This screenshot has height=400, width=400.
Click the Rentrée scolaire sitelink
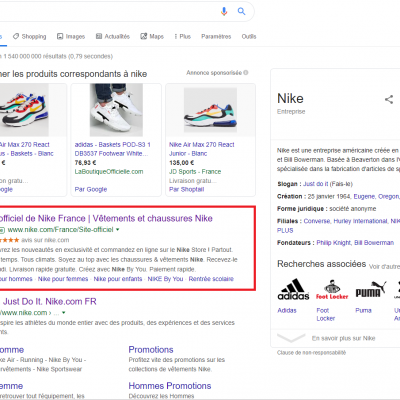[x=211, y=279]
